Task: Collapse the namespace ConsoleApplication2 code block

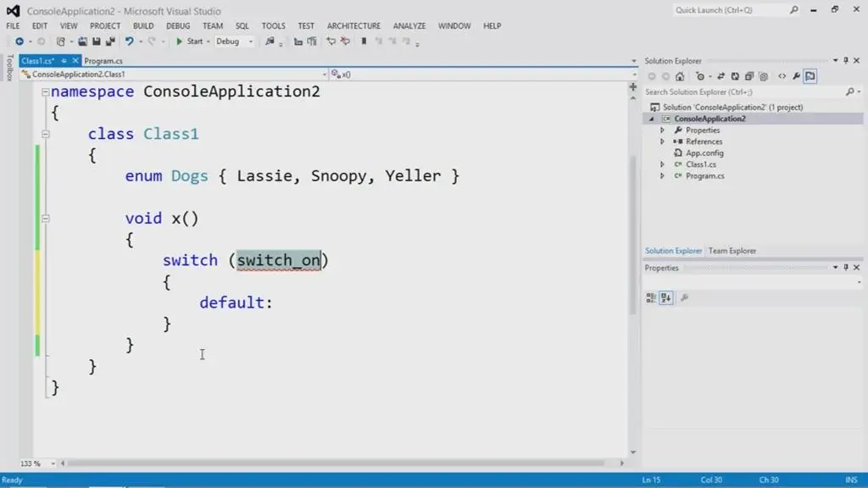Action: tap(46, 91)
